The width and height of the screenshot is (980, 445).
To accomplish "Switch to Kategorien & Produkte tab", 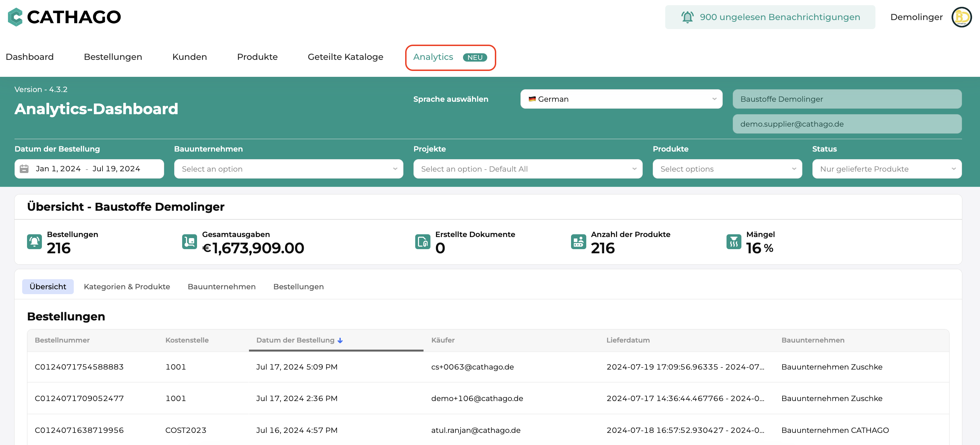I will click(127, 287).
